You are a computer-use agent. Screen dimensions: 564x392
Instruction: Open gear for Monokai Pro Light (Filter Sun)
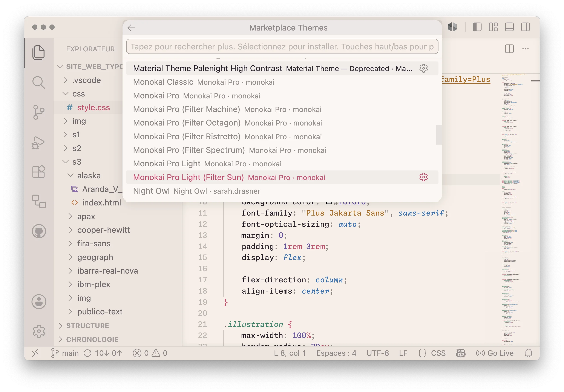[423, 177]
